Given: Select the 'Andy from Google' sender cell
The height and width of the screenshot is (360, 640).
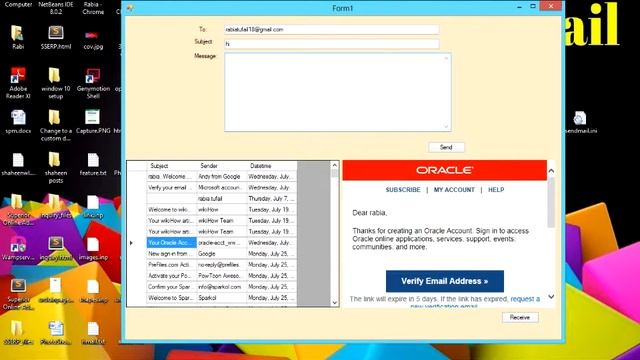Looking at the screenshot, I should [222, 176].
